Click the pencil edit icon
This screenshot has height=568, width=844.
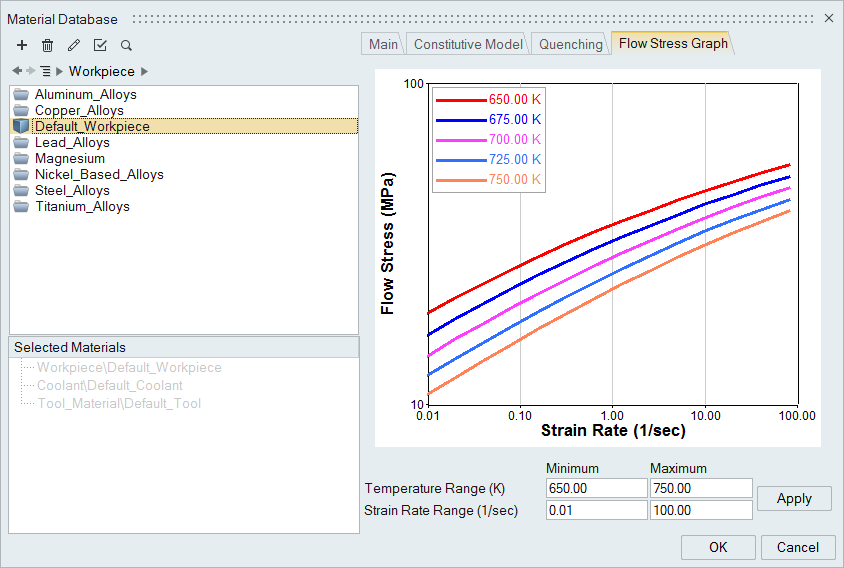click(73, 45)
